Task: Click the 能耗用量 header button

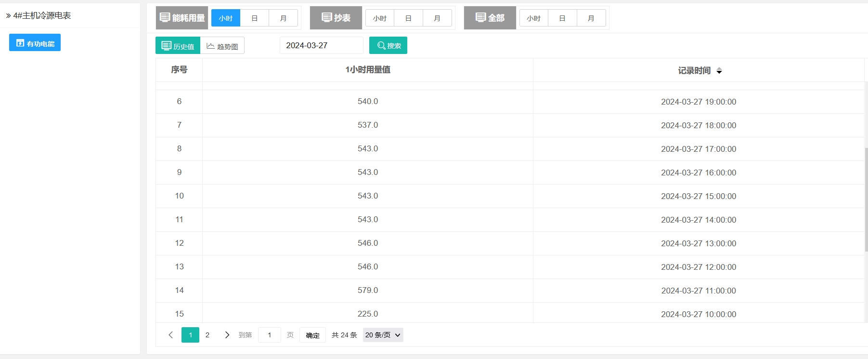Action: point(182,18)
